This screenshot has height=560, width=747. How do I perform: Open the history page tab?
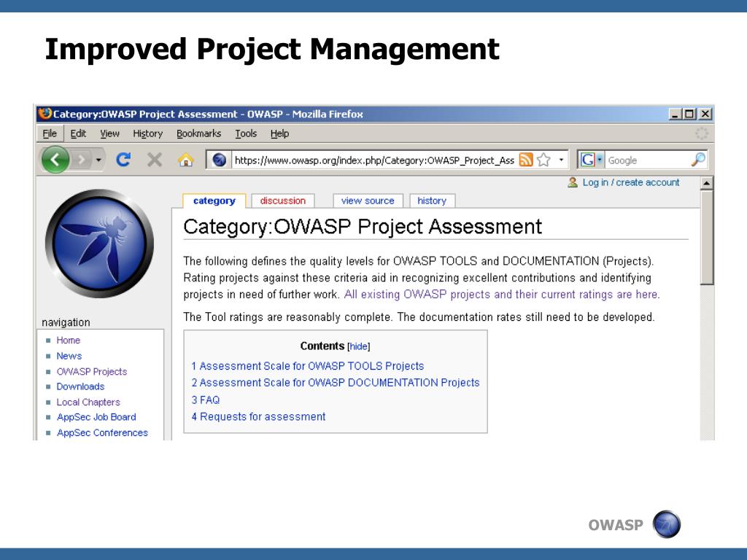point(432,201)
